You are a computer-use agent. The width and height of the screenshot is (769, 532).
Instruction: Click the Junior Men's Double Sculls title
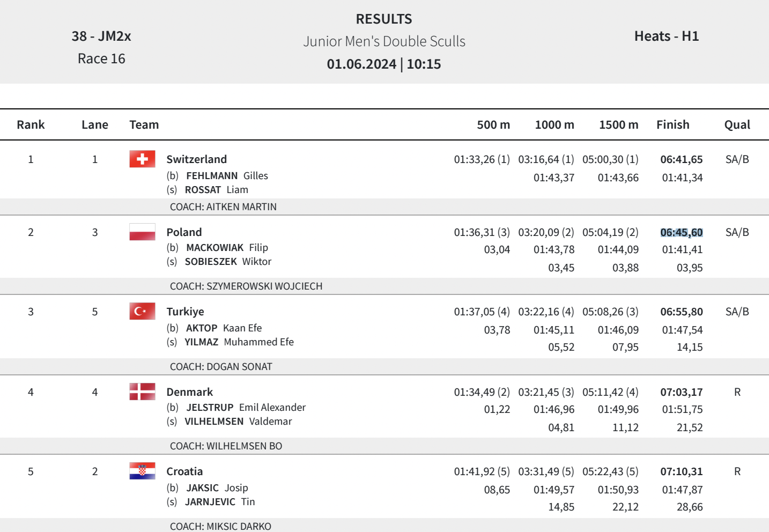point(384,41)
